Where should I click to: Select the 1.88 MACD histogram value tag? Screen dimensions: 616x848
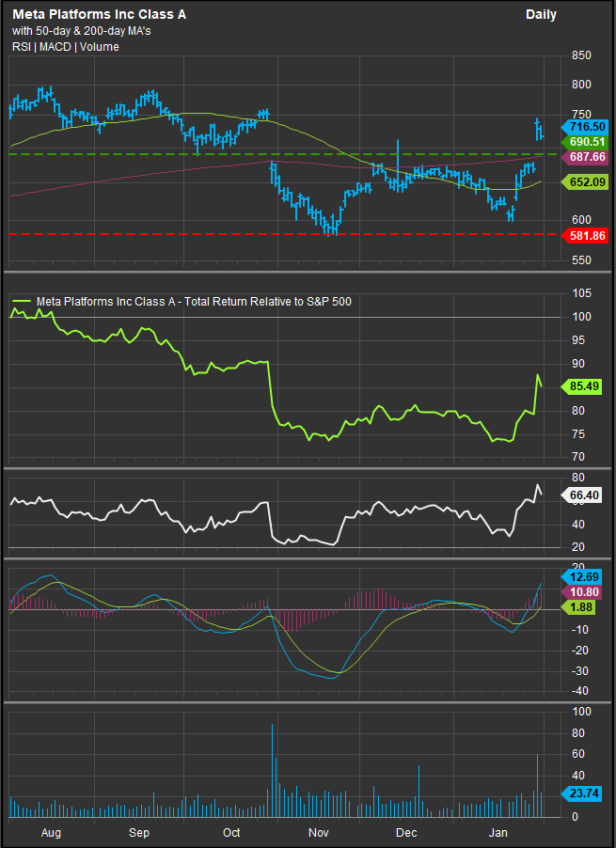tap(587, 608)
